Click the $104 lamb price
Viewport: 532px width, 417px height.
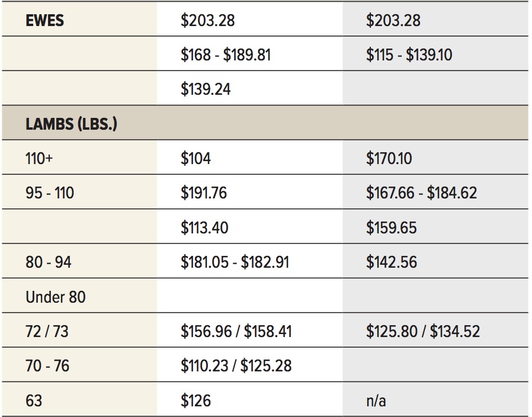tap(196, 159)
